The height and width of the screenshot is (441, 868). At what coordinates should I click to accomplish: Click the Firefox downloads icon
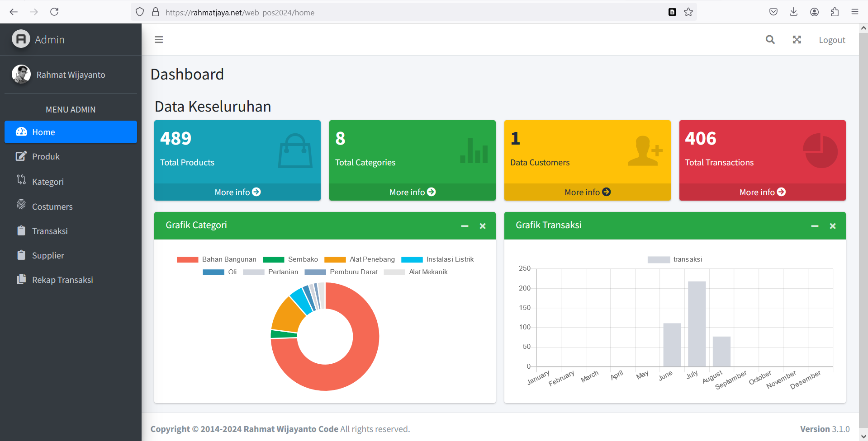793,12
